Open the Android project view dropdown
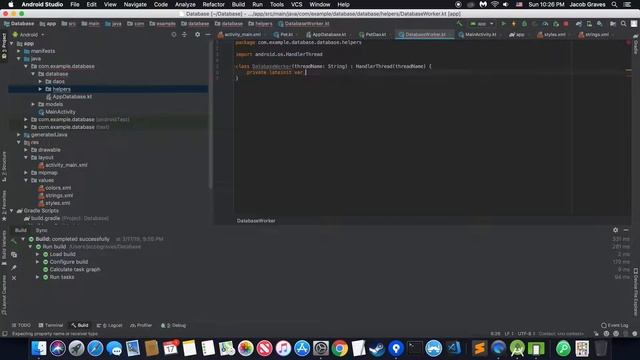Screen dimensions: 640x360 (29, 35)
